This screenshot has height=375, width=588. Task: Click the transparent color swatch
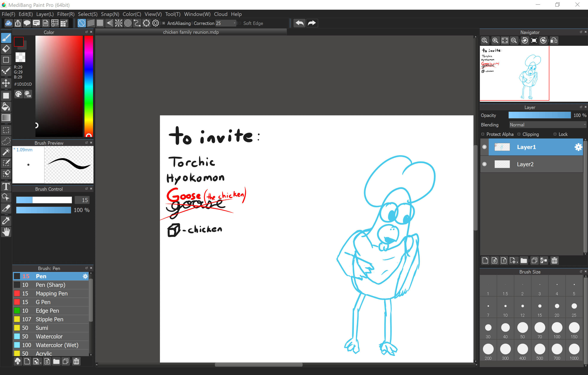(20, 57)
